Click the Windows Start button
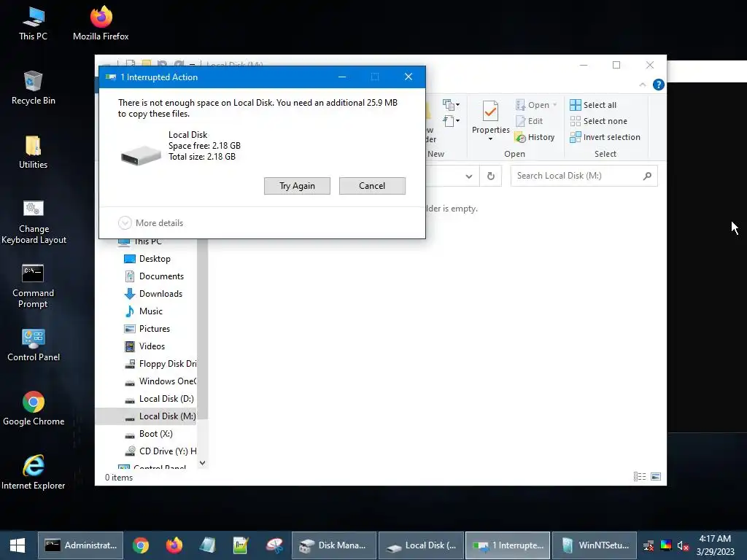 18,545
